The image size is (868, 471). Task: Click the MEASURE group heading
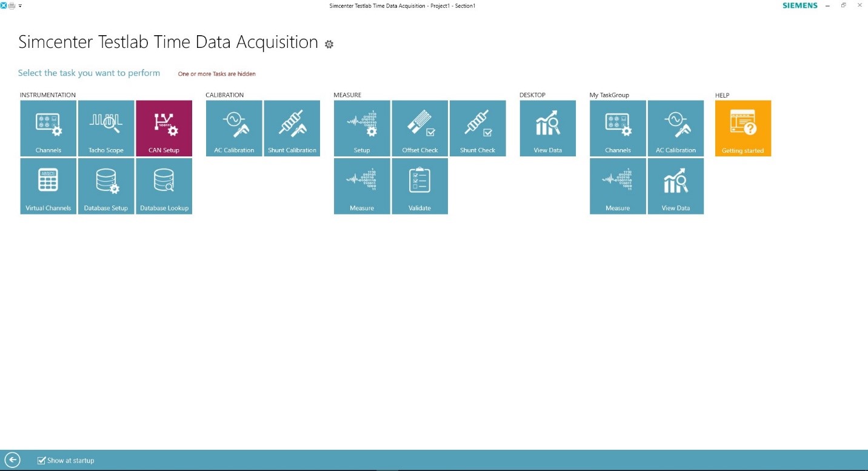tap(347, 95)
